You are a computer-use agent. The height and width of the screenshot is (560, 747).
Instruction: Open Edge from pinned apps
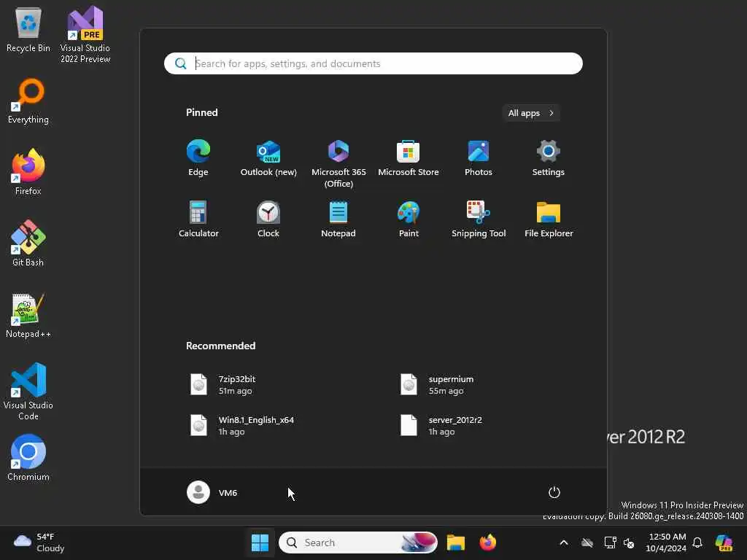pyautogui.click(x=198, y=158)
